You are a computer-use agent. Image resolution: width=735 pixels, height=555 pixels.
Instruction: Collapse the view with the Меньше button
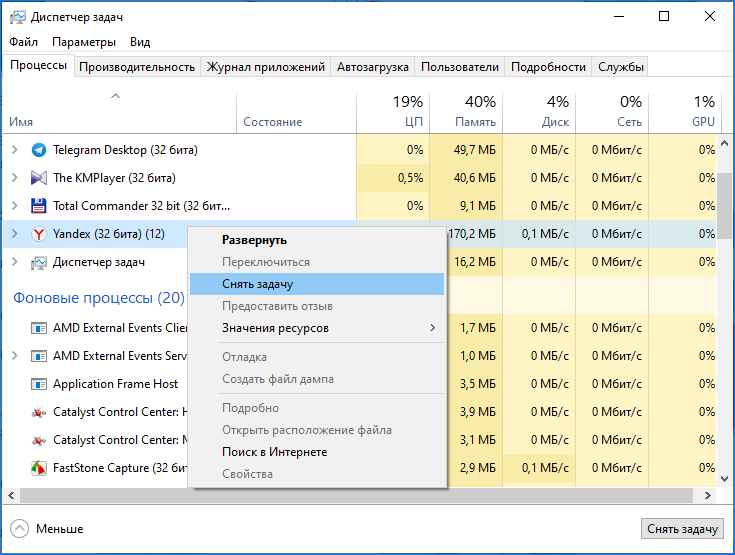47,529
